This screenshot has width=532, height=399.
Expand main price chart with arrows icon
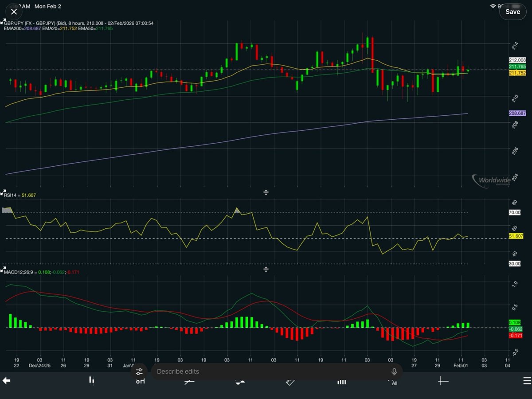(x=3, y=20)
